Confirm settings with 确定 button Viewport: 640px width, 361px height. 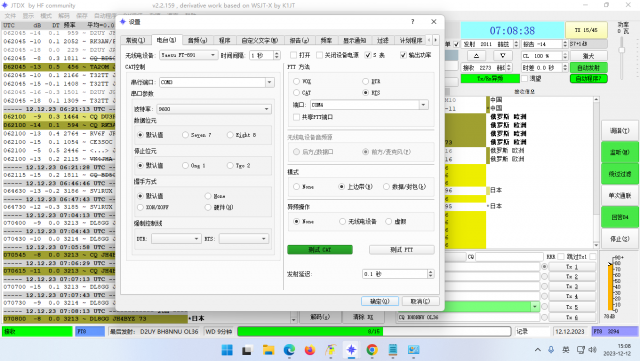[x=380, y=301]
